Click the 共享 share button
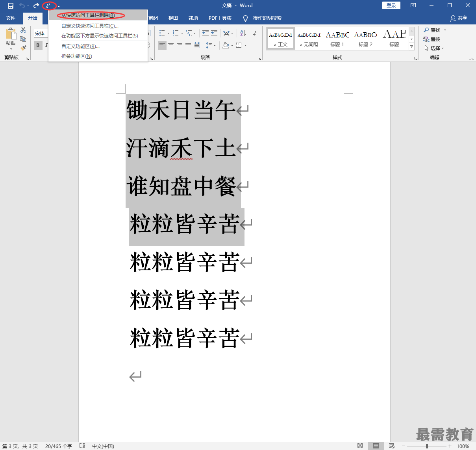This screenshot has height=450, width=476. [x=459, y=18]
